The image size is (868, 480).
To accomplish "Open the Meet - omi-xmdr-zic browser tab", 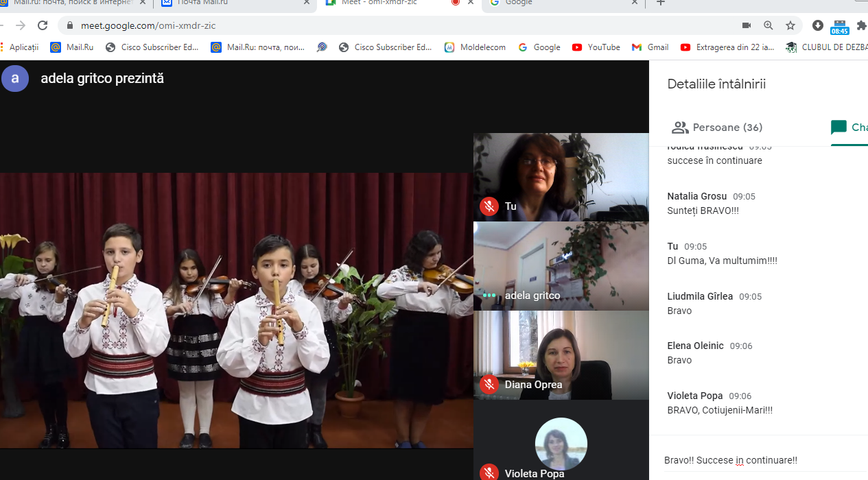I will point(386,3).
